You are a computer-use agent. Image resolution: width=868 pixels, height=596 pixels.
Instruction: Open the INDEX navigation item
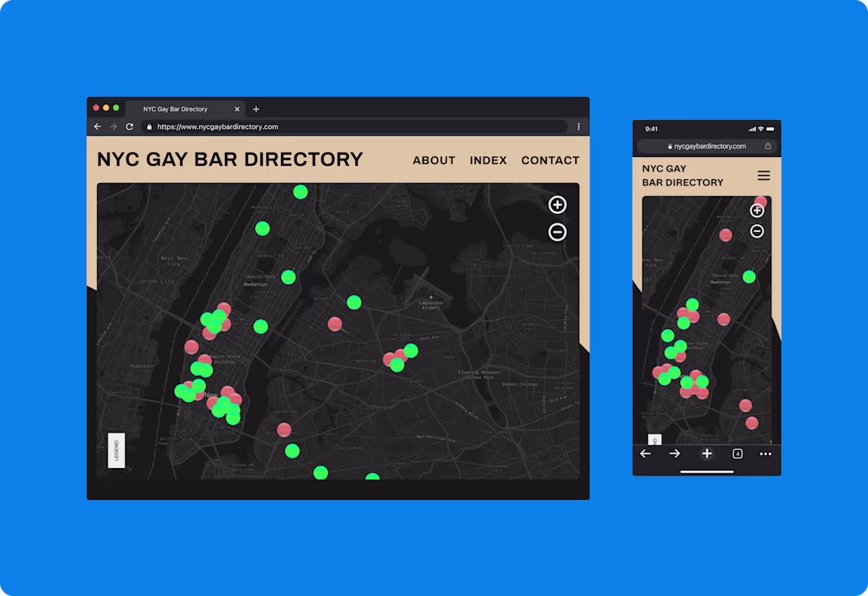(488, 160)
